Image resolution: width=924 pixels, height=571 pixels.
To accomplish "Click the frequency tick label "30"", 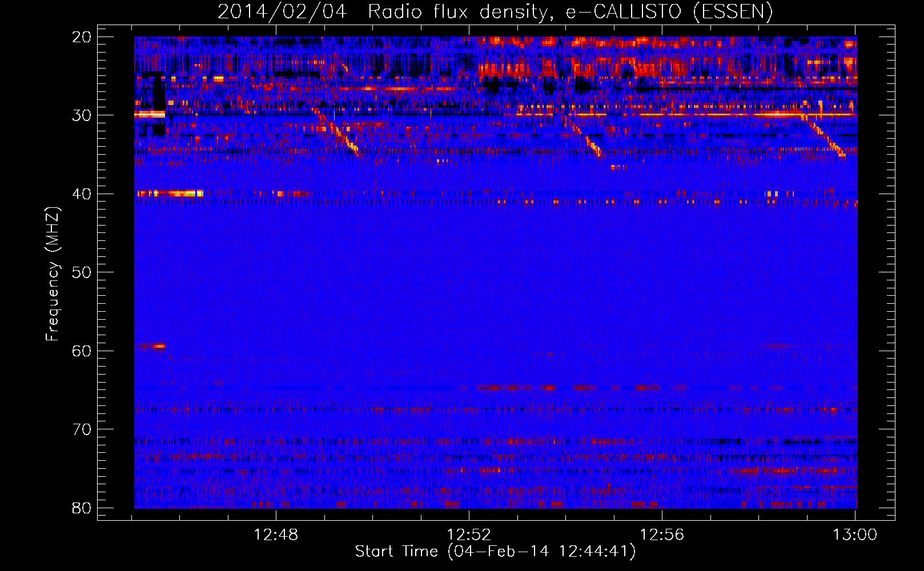I will coord(82,115).
